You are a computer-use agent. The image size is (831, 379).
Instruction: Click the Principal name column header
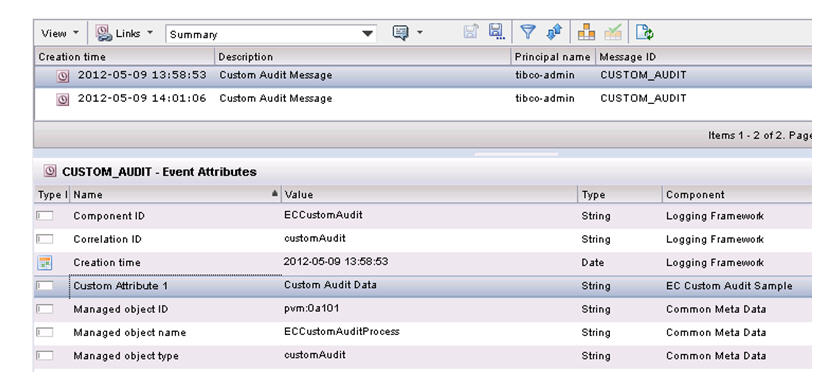click(x=553, y=57)
